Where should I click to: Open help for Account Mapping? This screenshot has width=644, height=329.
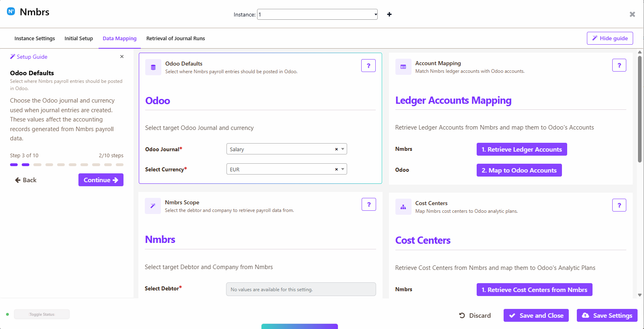pos(619,65)
